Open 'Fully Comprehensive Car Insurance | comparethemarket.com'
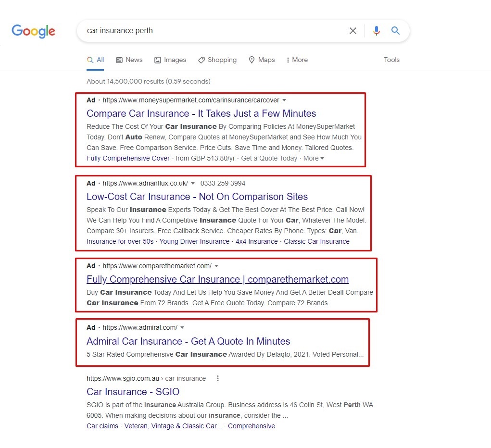This screenshot has height=448, width=491. click(x=218, y=279)
